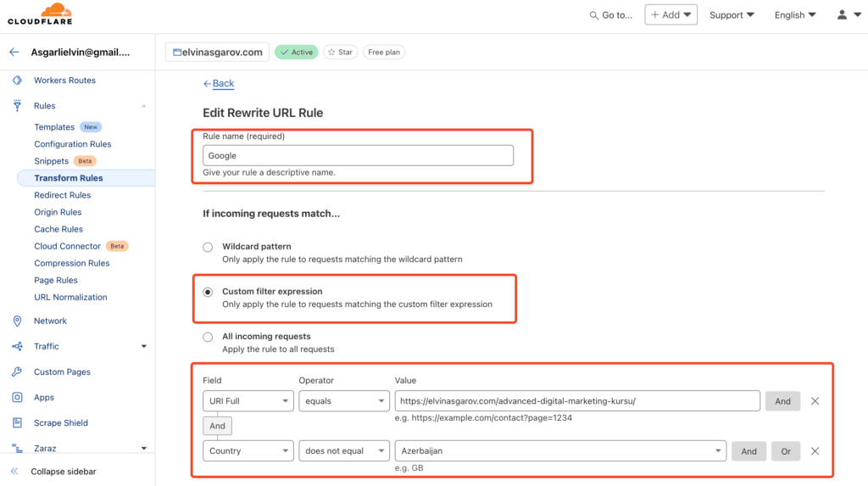Select the All incoming requests radio option
The height and width of the screenshot is (486, 868).
tap(208, 337)
